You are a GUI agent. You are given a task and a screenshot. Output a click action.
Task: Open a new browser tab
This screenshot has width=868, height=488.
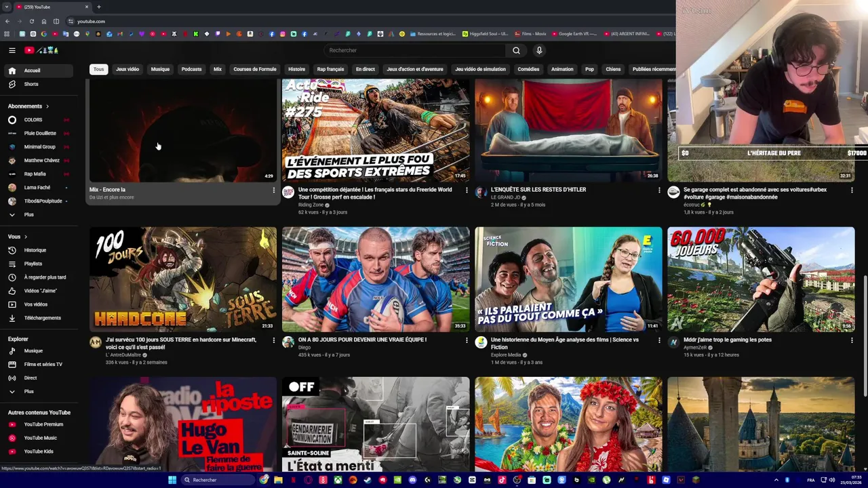click(x=99, y=7)
